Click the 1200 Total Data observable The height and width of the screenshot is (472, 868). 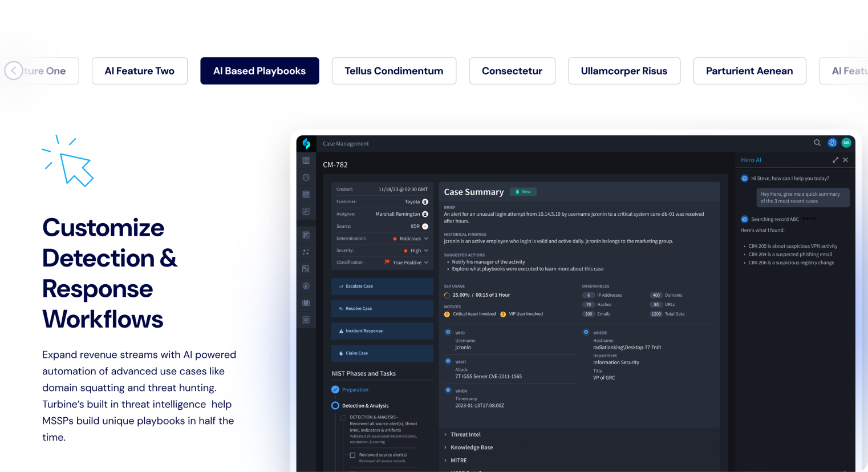tap(667, 314)
